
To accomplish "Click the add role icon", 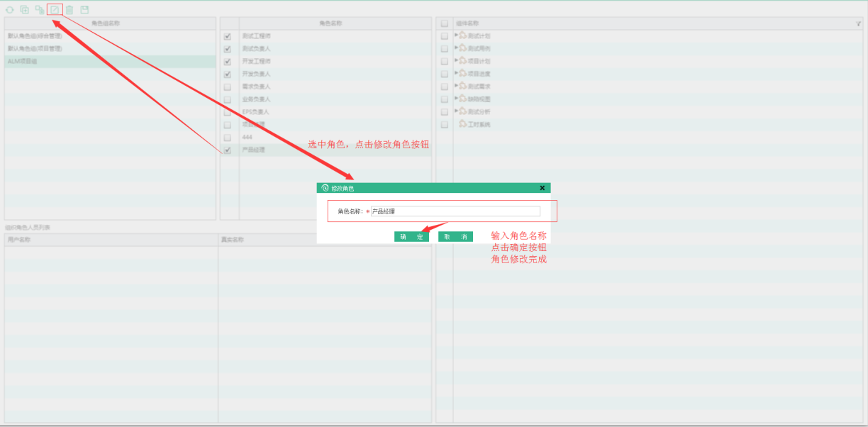I will (x=40, y=10).
